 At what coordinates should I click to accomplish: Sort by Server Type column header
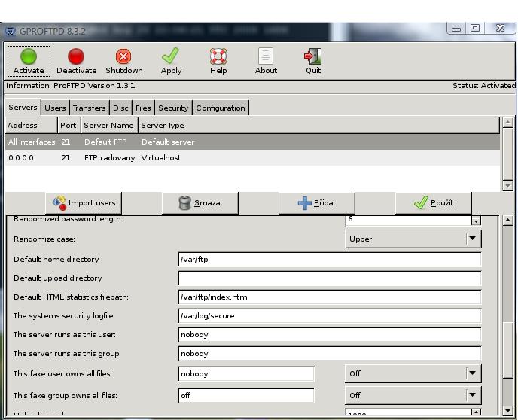(x=318, y=125)
